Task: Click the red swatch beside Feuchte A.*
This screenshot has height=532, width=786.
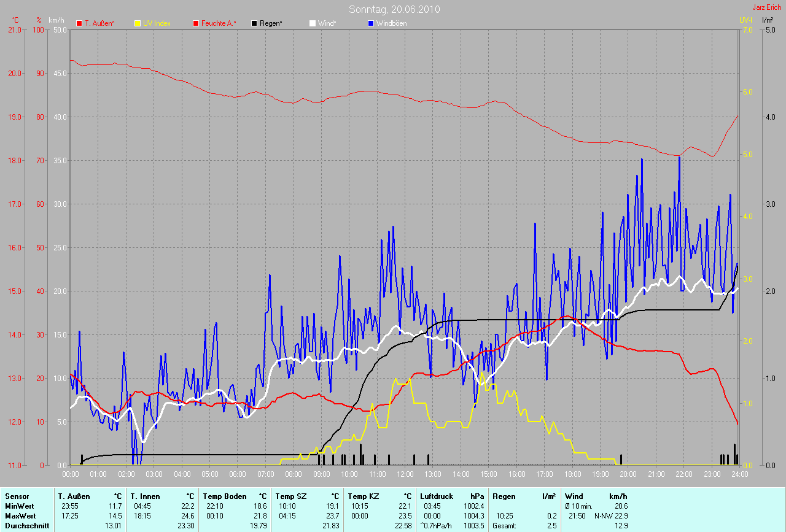Action: pyautogui.click(x=196, y=23)
